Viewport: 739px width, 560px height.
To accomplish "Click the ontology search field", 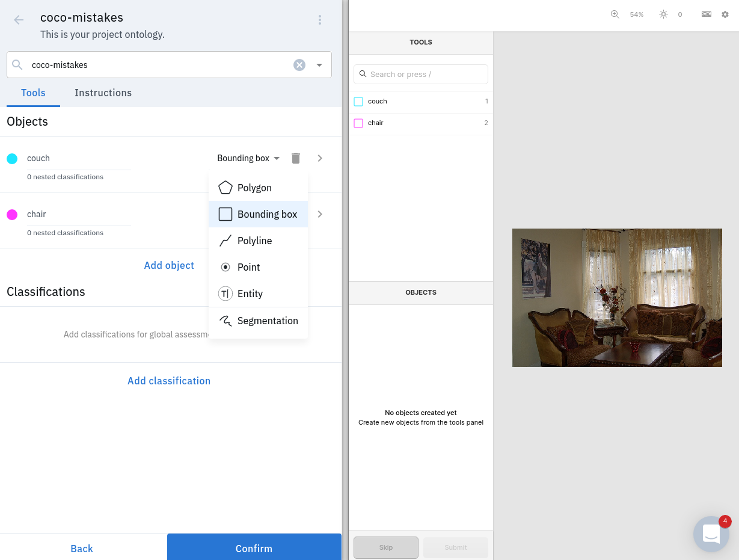I will tap(169, 64).
